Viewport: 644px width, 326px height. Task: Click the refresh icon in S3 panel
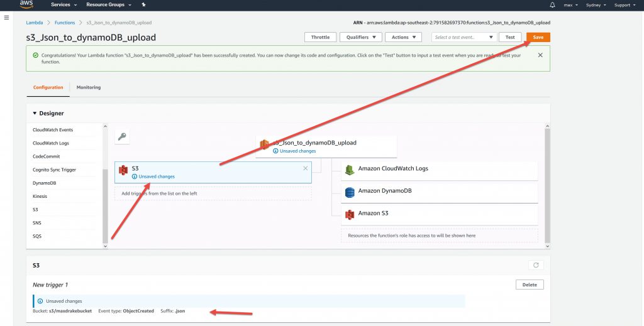536,265
